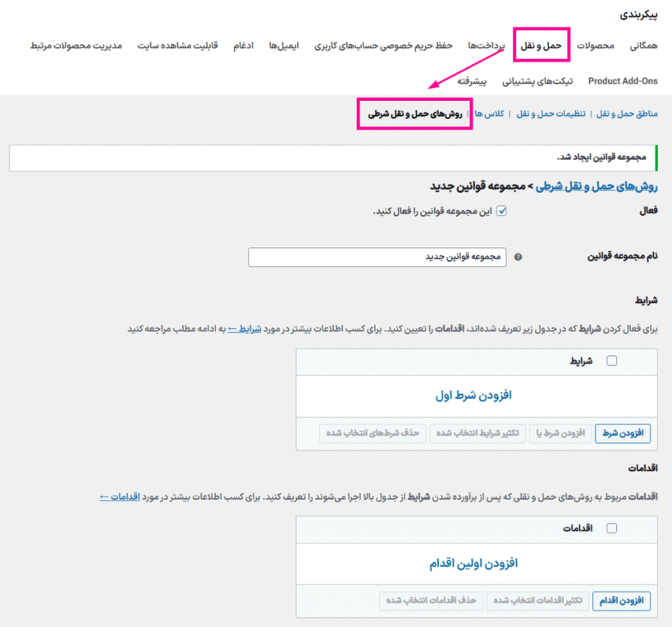This screenshot has width=672, height=627.
Task: Click تکثیر اقدامات انتخاب شده button
Action: pyautogui.click(x=538, y=601)
